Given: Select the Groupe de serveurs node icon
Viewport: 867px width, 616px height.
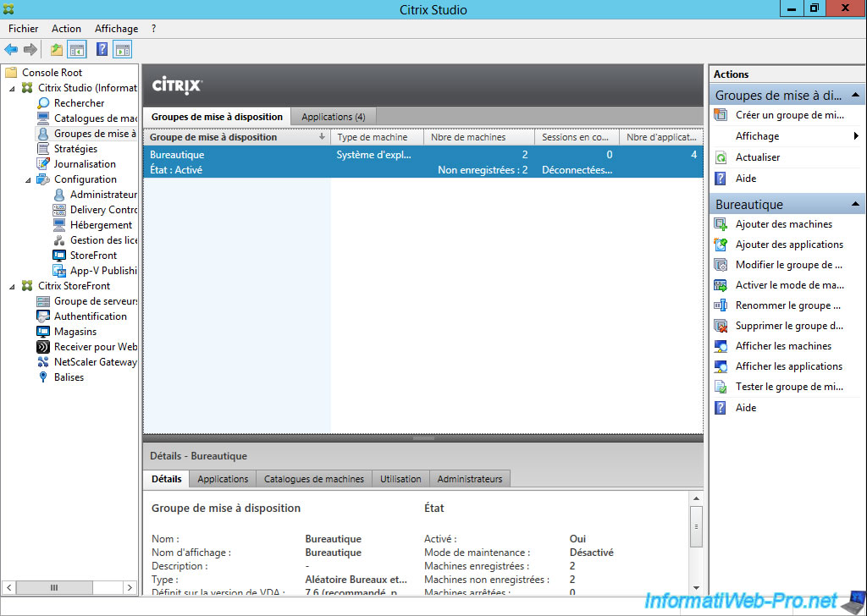Looking at the screenshot, I should click(x=43, y=301).
